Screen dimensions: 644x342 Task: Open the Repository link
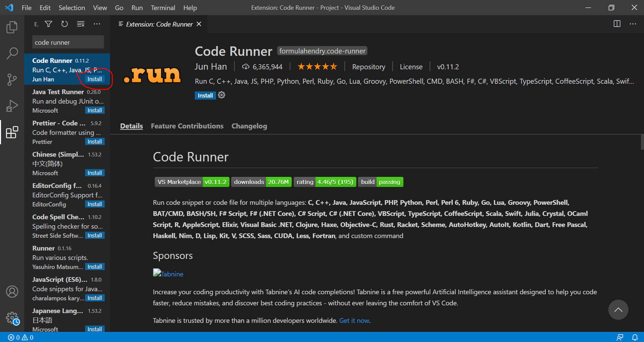point(369,67)
